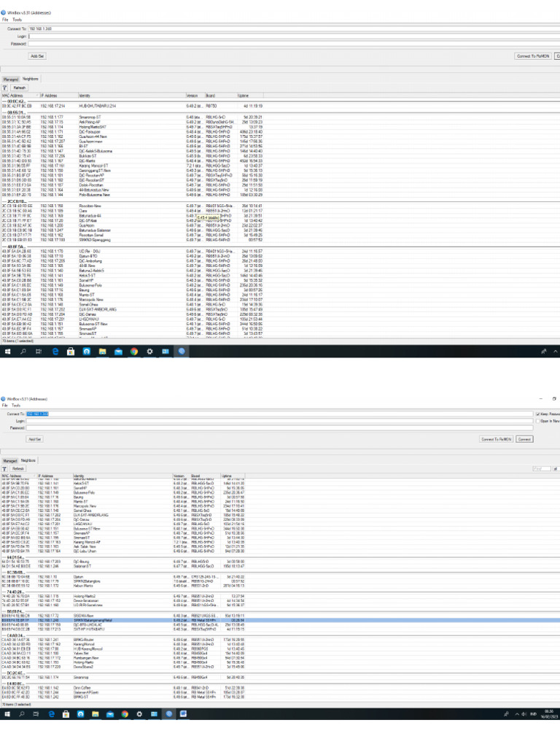Click Connect To RoMON in lower window
The image size is (560, 747).
tap(496, 439)
